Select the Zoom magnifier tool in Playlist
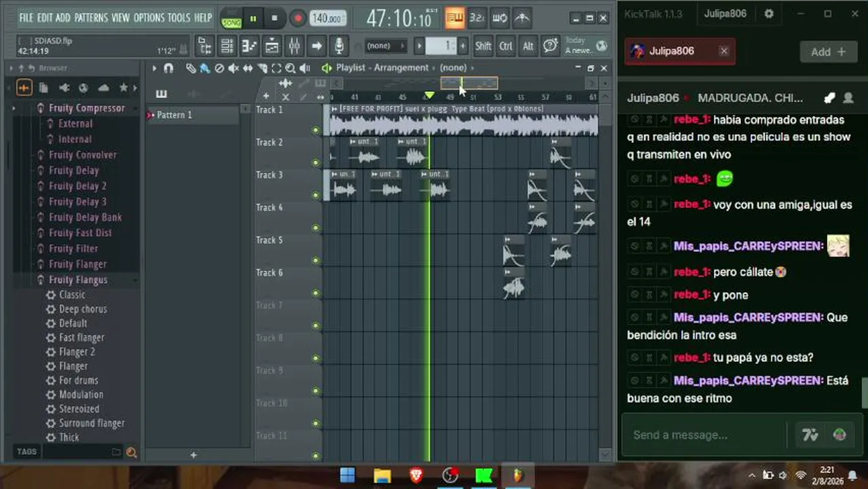The height and width of the screenshot is (489, 868). 290,68
